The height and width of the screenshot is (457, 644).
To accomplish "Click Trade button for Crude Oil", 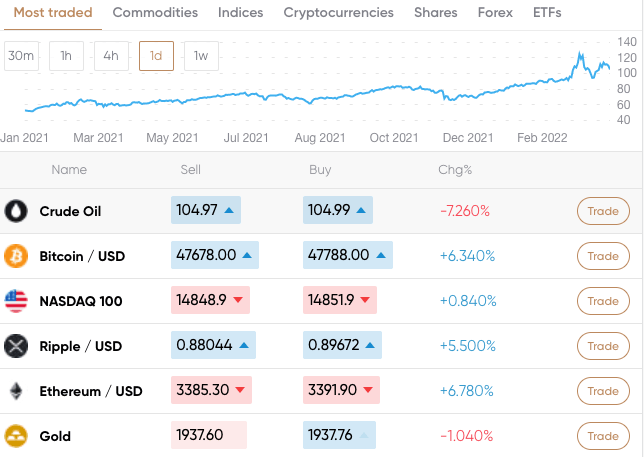I will click(x=603, y=211).
